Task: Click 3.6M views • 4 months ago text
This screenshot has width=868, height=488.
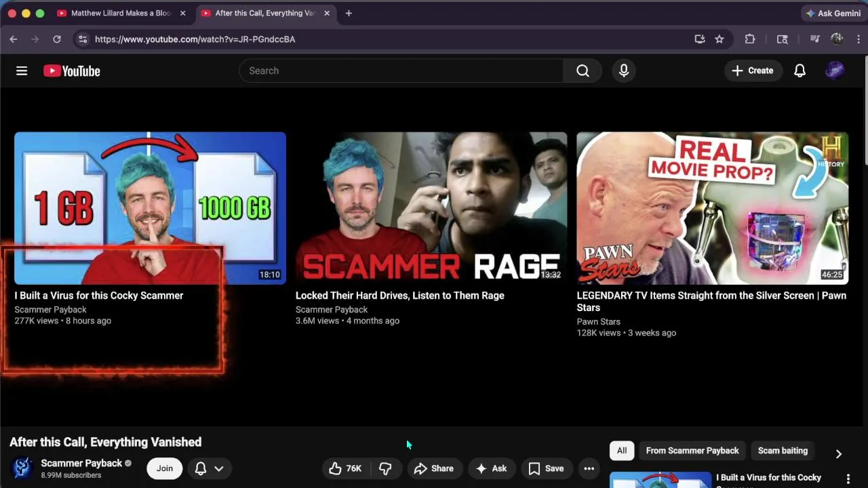Action: point(347,321)
